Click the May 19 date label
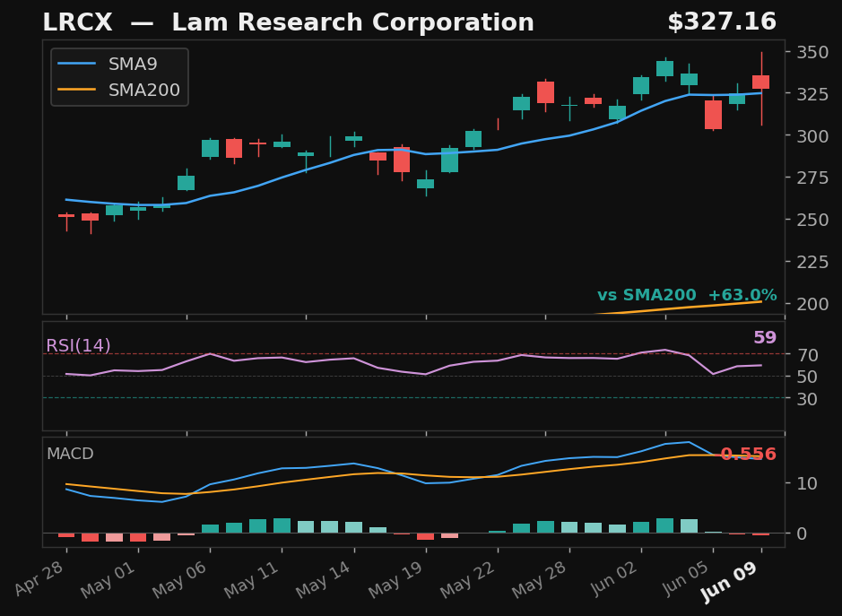Screen dimensions: 842x616 pyautogui.click(x=396, y=580)
